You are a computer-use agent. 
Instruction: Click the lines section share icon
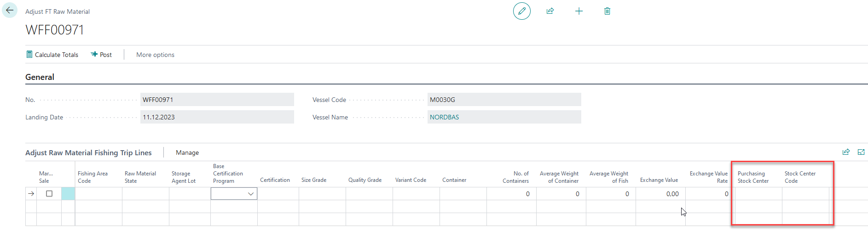846,152
